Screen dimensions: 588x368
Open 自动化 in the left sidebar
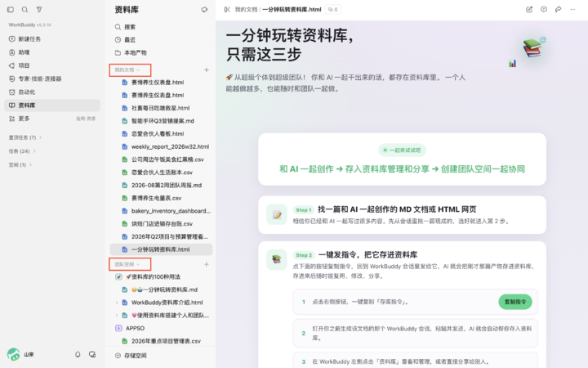pos(51,92)
